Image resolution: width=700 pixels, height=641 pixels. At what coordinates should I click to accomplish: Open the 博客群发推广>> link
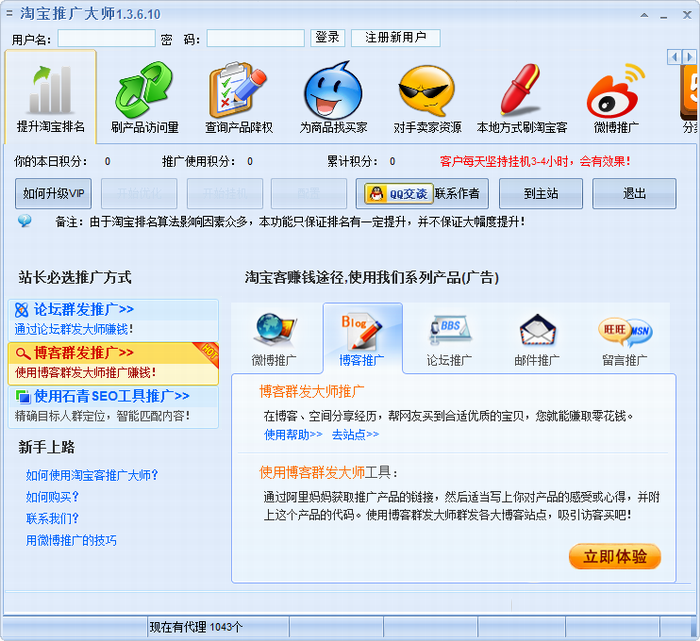(83, 353)
